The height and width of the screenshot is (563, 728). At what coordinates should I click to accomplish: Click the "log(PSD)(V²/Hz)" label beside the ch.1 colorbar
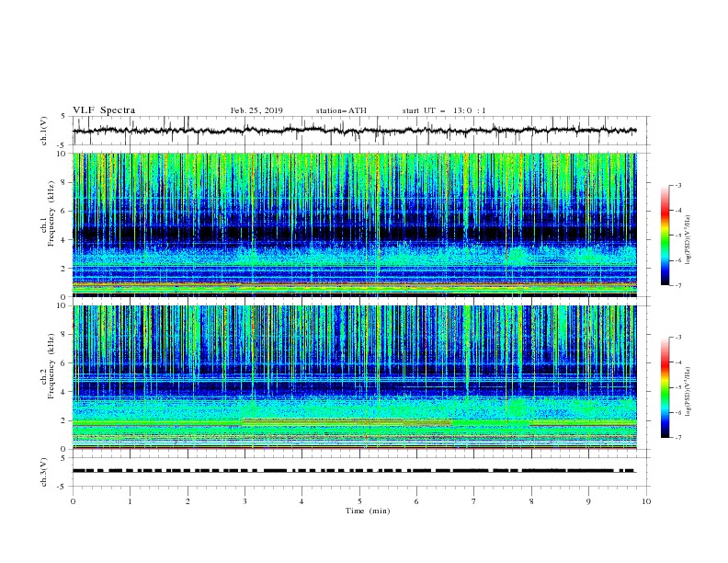pyautogui.click(x=688, y=240)
